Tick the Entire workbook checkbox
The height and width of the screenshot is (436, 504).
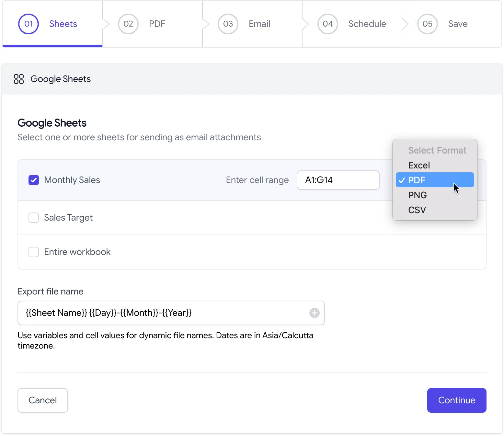pyautogui.click(x=34, y=252)
